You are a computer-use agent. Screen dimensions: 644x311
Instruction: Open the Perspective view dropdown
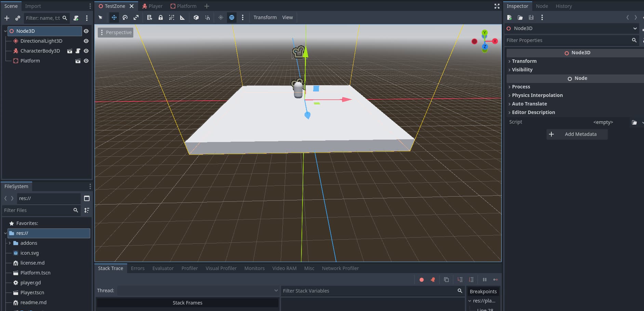pyautogui.click(x=116, y=32)
